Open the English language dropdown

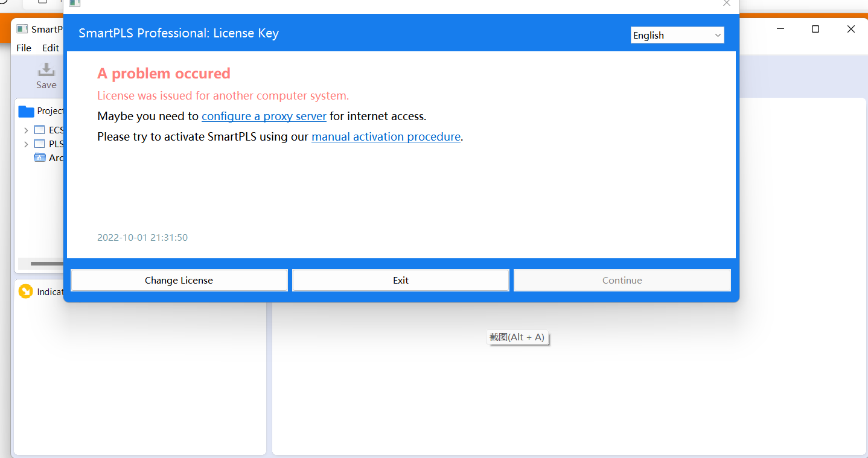[x=677, y=35]
